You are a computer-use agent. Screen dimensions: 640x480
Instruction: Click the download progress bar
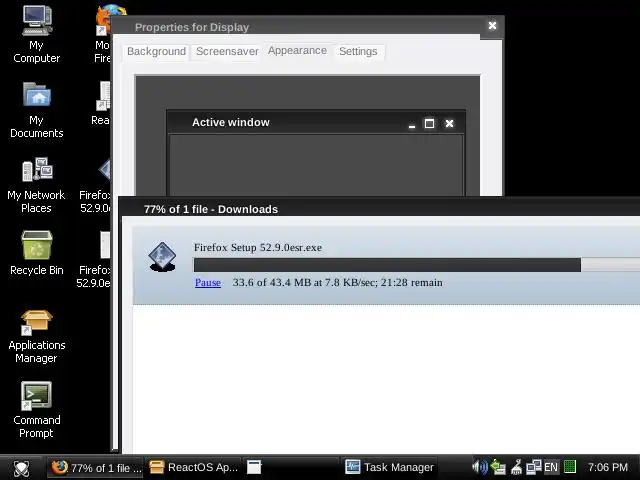417,265
